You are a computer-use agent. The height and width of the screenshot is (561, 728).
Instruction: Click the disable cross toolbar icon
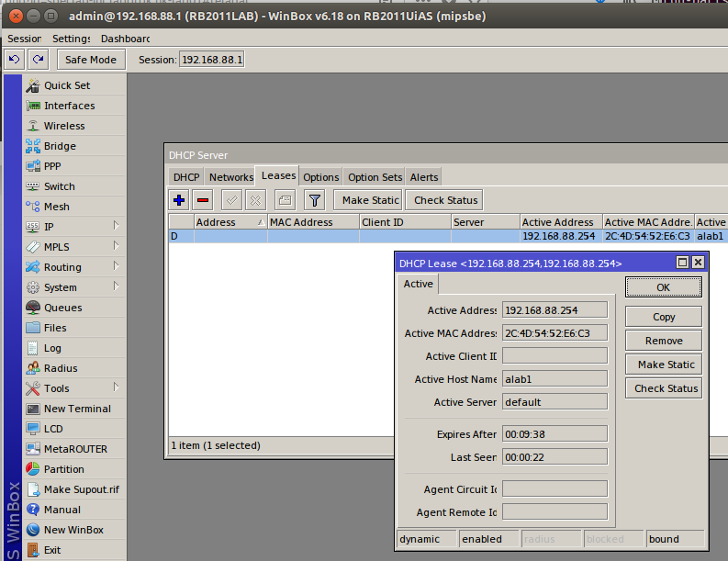pyautogui.click(x=256, y=200)
